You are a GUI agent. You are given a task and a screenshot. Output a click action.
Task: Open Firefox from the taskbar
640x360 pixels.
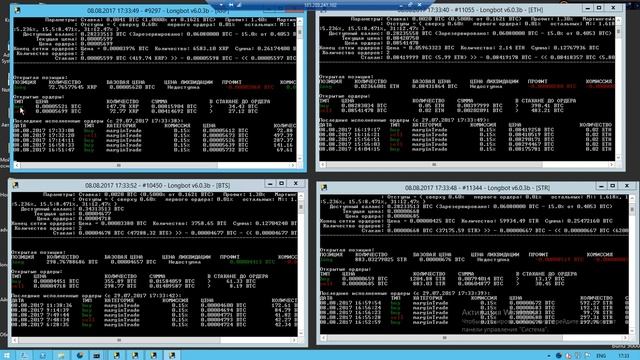tap(80, 356)
